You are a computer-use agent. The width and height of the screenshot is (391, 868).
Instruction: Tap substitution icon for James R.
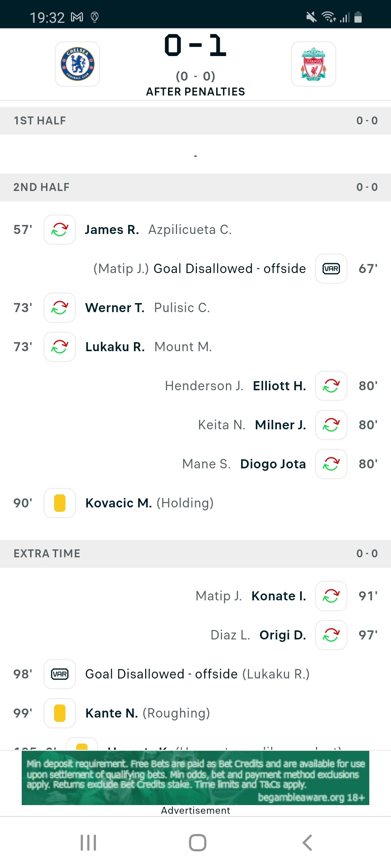(60, 230)
